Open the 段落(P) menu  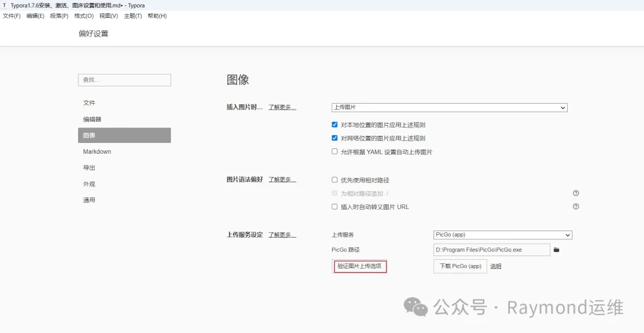click(x=59, y=16)
